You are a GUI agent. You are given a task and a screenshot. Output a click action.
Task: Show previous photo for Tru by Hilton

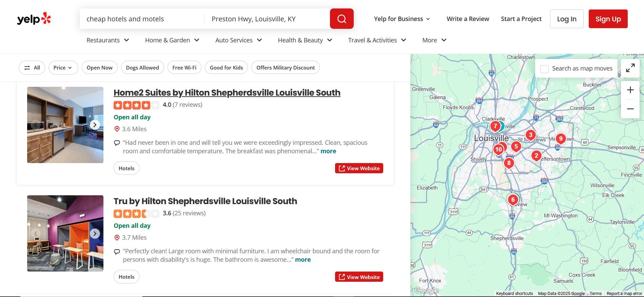click(x=36, y=233)
